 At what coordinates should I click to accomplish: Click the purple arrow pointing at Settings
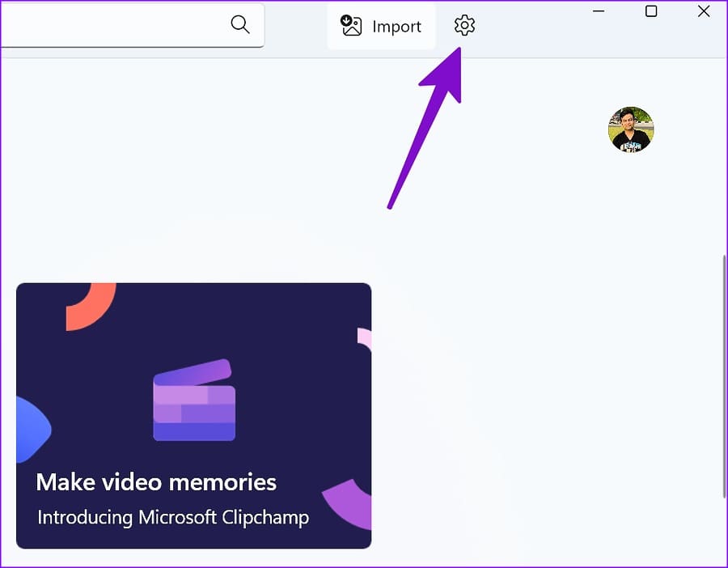click(425, 128)
